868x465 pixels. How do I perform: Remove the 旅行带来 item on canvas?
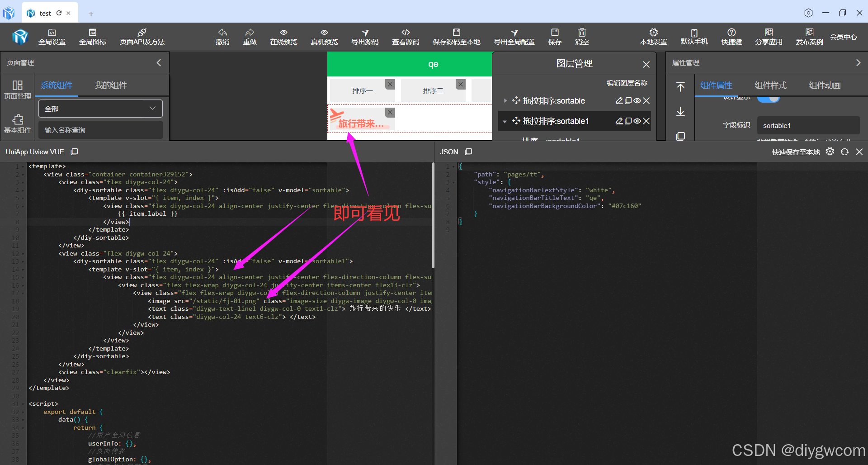pos(390,112)
